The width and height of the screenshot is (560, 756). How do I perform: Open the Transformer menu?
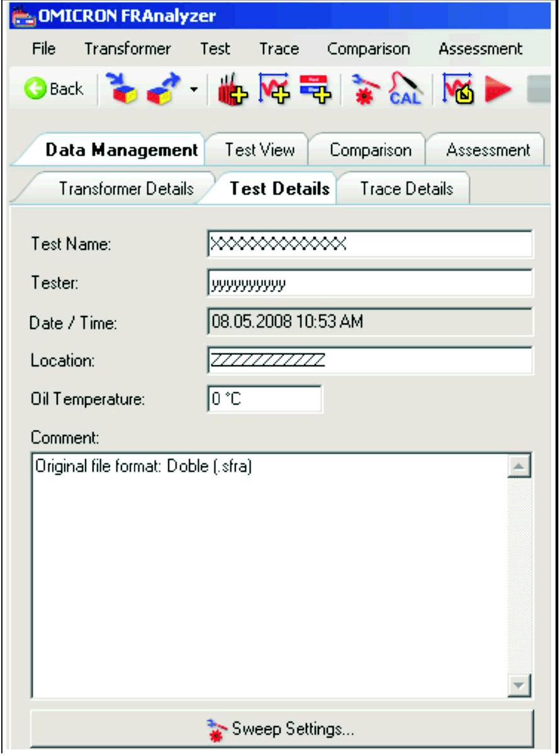[x=128, y=49]
